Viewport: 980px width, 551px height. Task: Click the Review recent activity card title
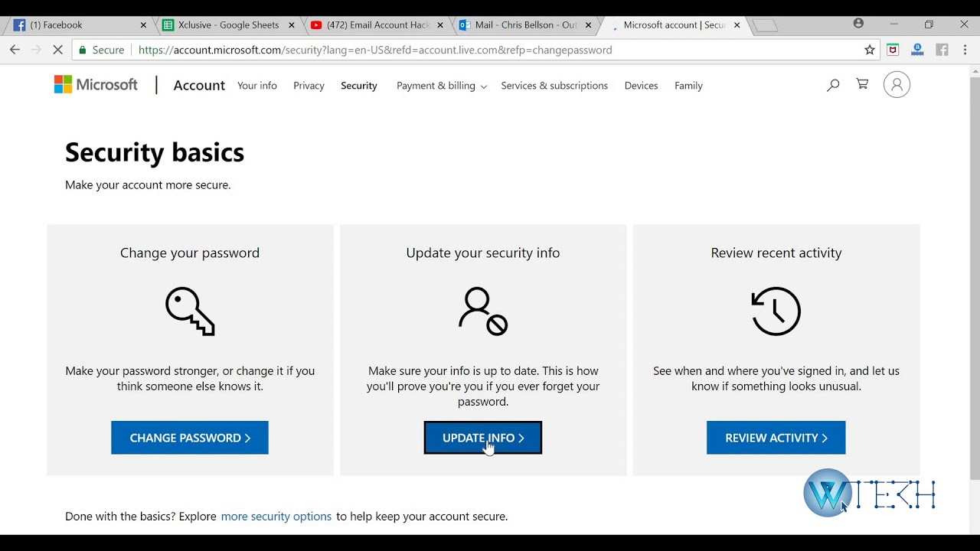tap(776, 253)
